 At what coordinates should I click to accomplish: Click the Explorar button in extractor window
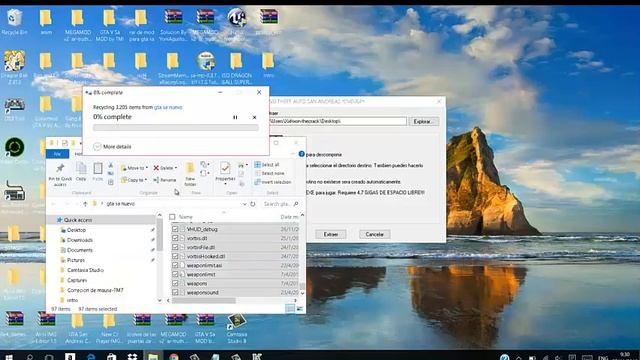(x=423, y=122)
